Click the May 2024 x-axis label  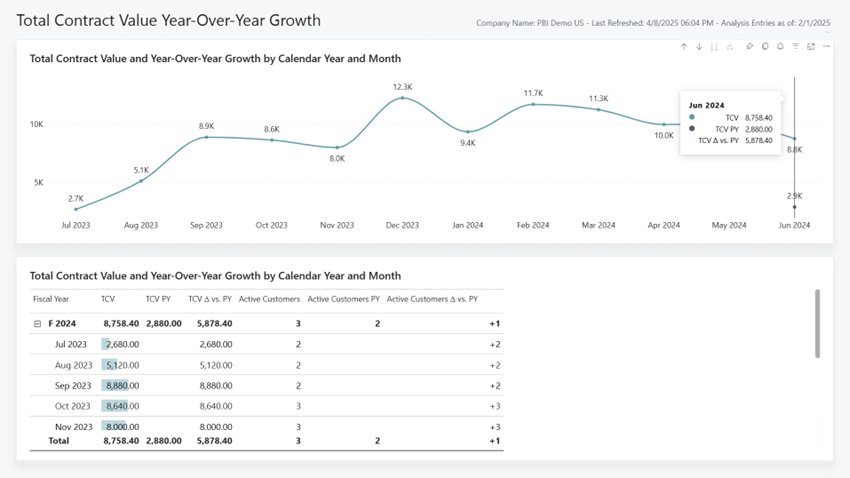click(x=729, y=225)
